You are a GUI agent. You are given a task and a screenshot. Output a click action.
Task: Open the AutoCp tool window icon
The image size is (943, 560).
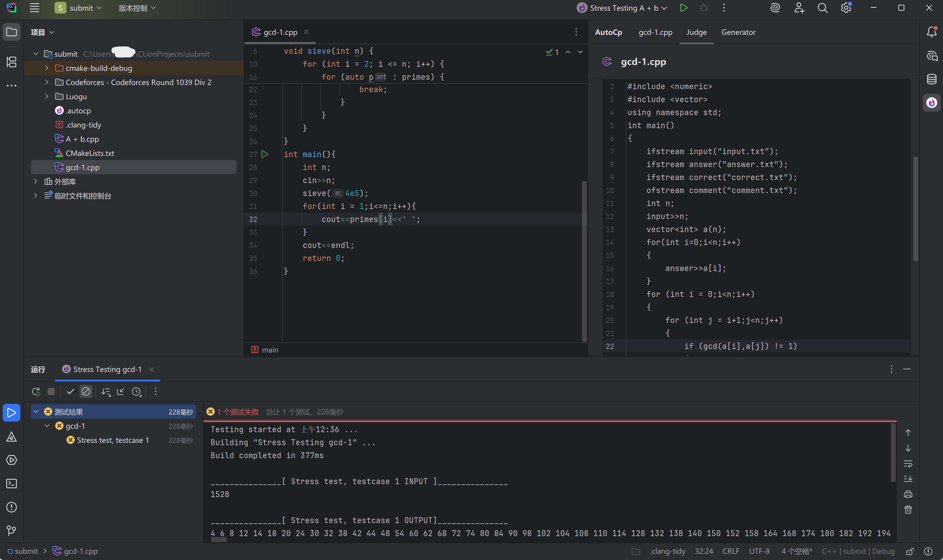(931, 103)
